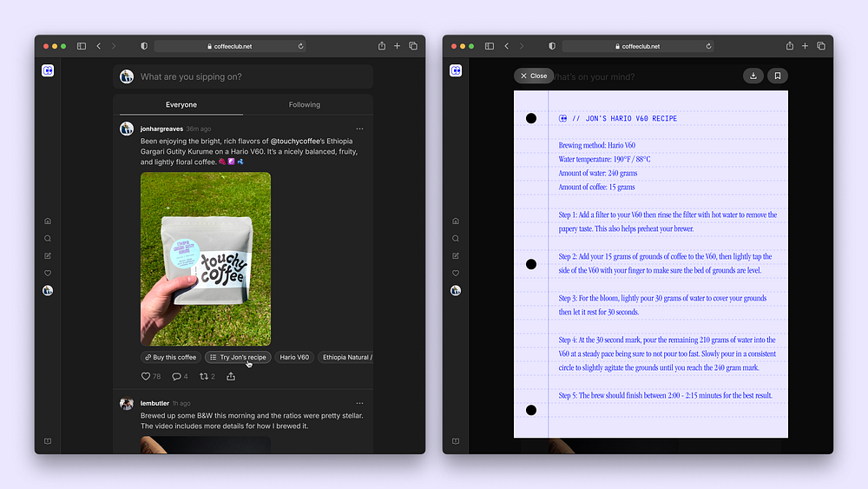Screen dimensions: 868x489
Task: Open compose post icon in left window sidebar
Action: point(48,256)
